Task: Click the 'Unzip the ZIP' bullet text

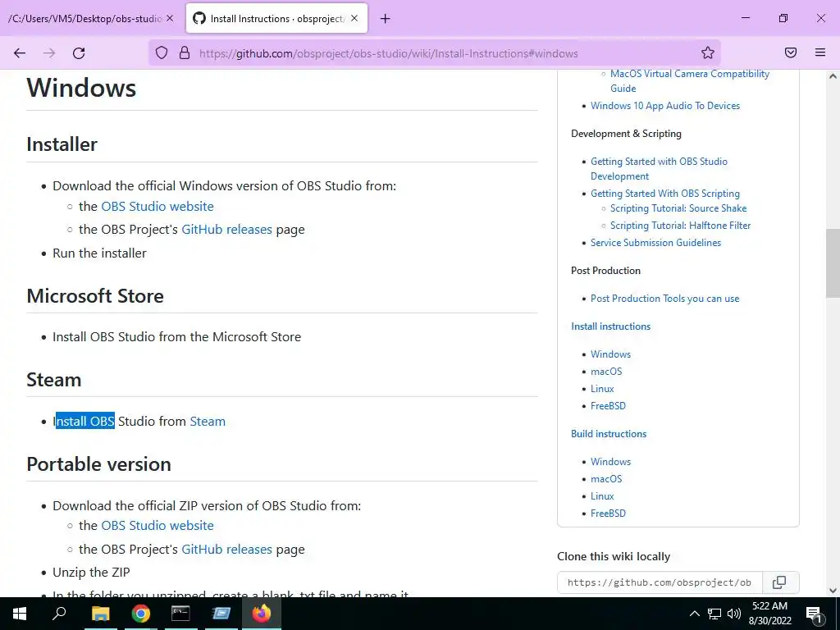Action: click(x=91, y=572)
